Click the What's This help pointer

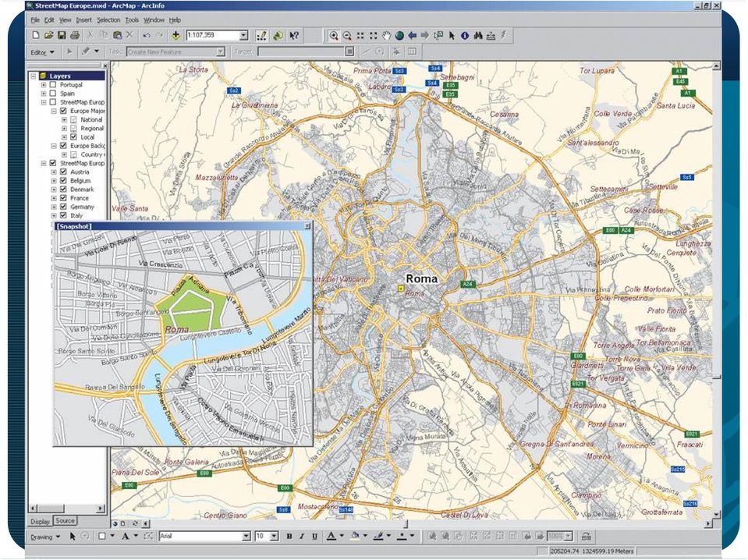pyautogui.click(x=294, y=35)
